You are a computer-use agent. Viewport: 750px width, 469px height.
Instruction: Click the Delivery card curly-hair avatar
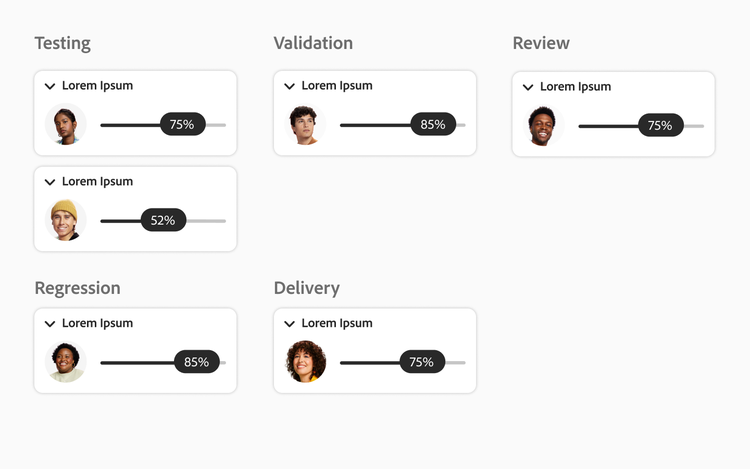306,362
